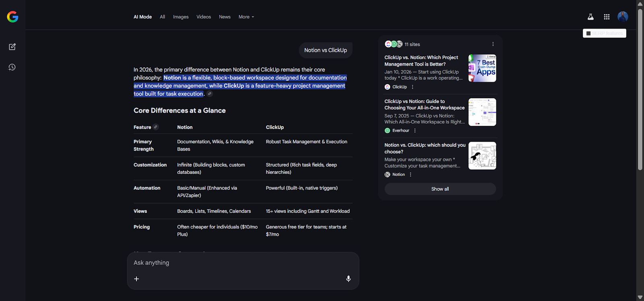Click the Notion source favicon
Viewport: 644px width, 301px height.
point(387,175)
